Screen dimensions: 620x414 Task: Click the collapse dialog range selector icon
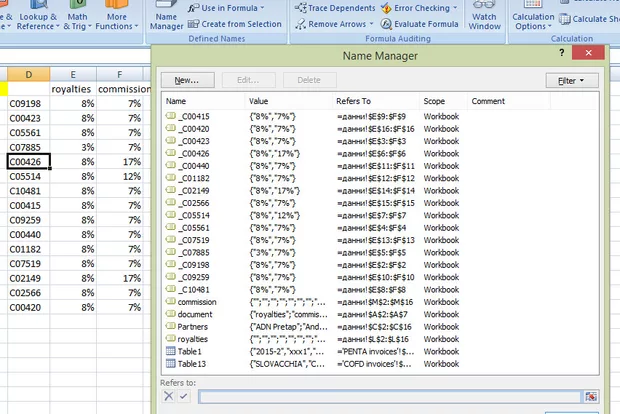point(591,397)
